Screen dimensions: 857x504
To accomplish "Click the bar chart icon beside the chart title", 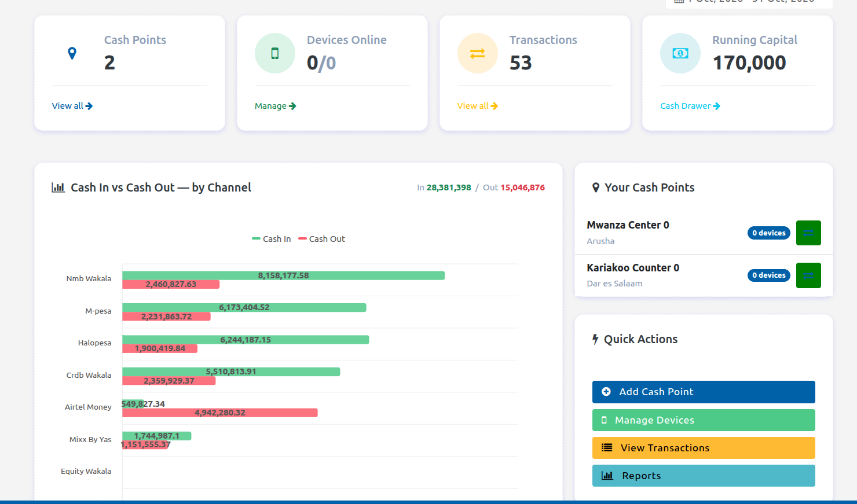I will click(x=58, y=187).
